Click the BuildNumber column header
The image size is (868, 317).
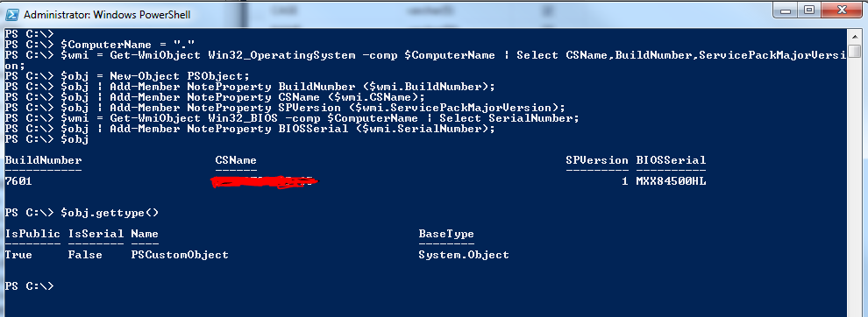tap(43, 160)
